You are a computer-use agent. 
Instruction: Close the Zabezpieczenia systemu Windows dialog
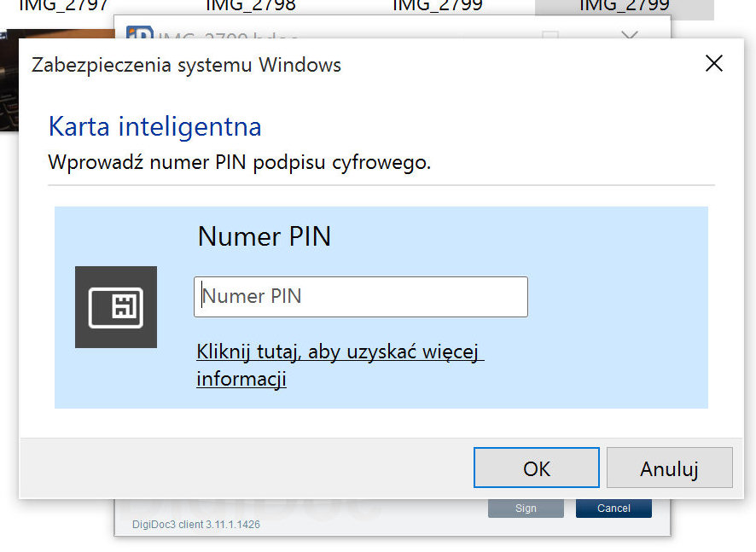pyautogui.click(x=714, y=63)
